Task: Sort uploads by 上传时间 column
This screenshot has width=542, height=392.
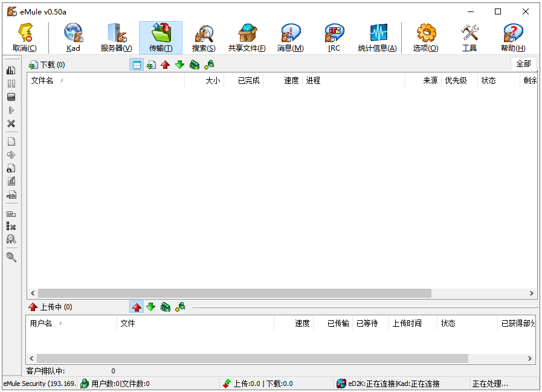Action: click(x=413, y=323)
